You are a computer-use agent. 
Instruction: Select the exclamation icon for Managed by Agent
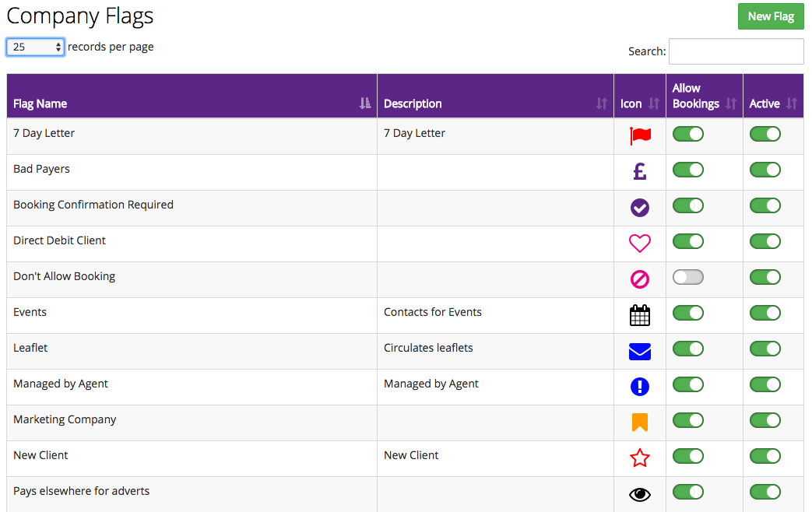click(639, 386)
